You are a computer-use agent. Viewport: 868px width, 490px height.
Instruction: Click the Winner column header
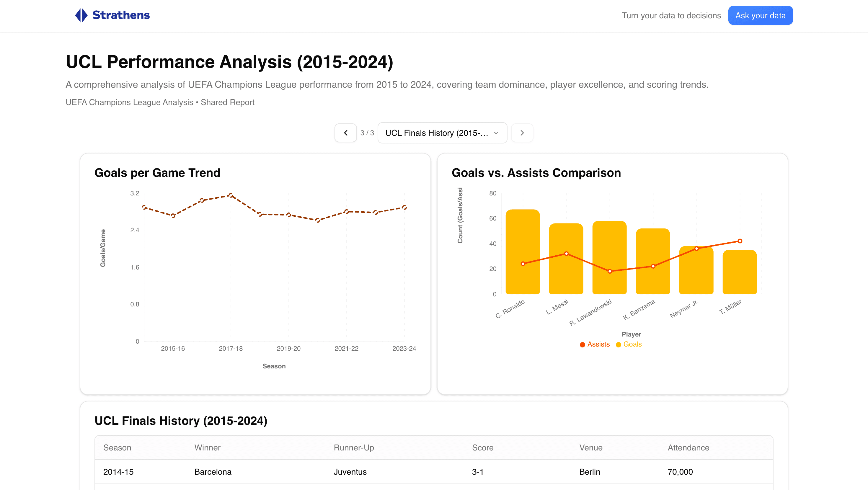[x=207, y=447]
